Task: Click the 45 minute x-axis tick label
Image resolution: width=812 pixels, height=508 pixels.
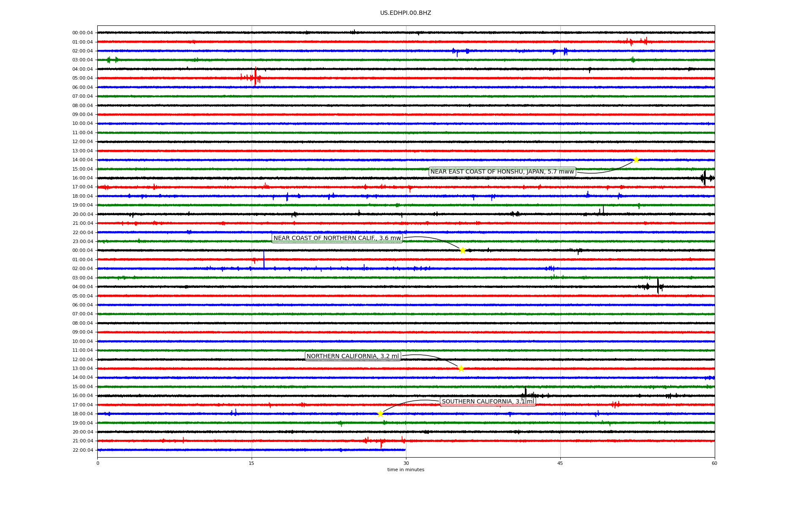Action: (x=560, y=463)
